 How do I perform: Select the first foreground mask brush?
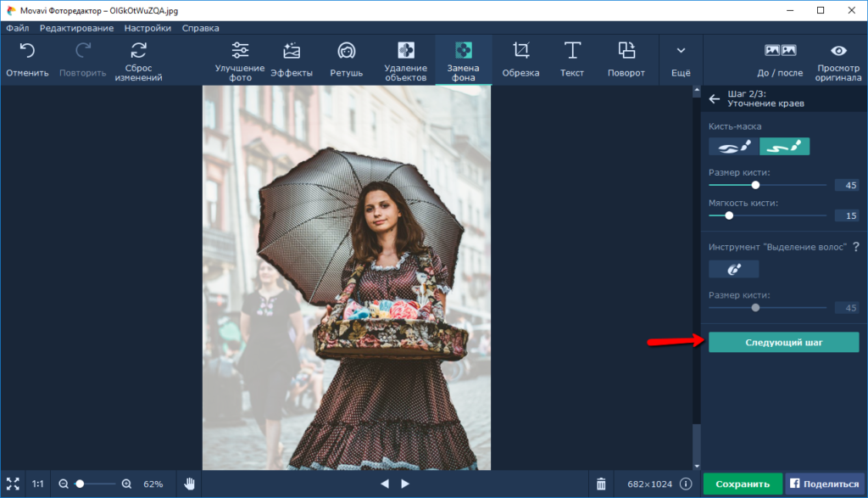click(x=734, y=147)
